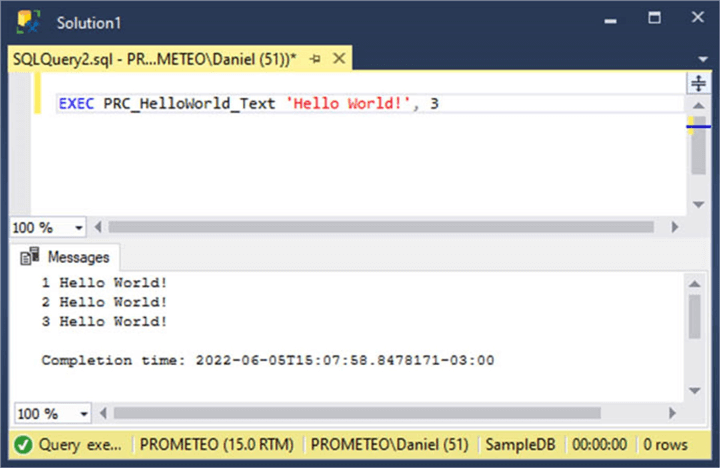Click the Messages horizontal scroll left arrow
This screenshot has width=720, height=468.
click(x=103, y=413)
